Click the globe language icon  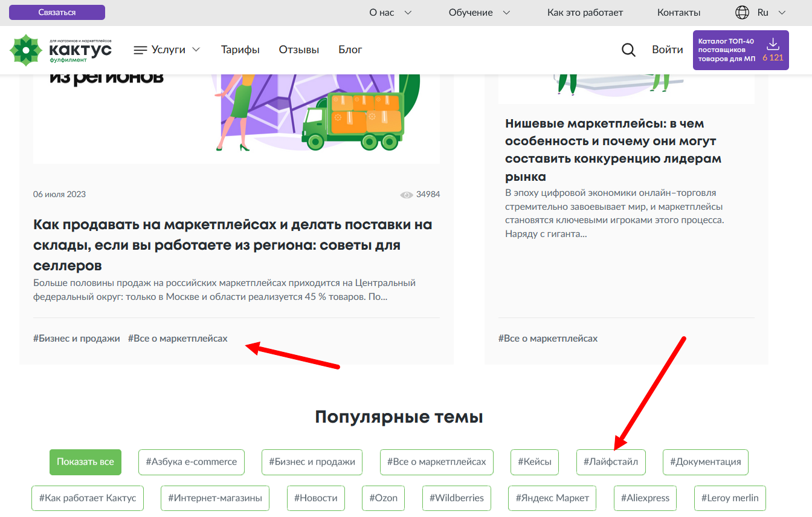[742, 12]
